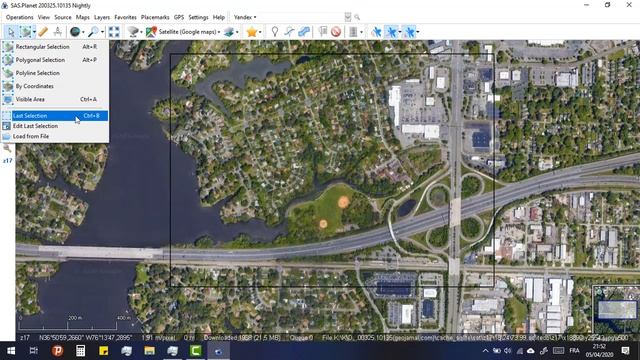This screenshot has height=360, width=640.
Task: Click the selection manager toolbar icon
Action: click(x=26, y=31)
